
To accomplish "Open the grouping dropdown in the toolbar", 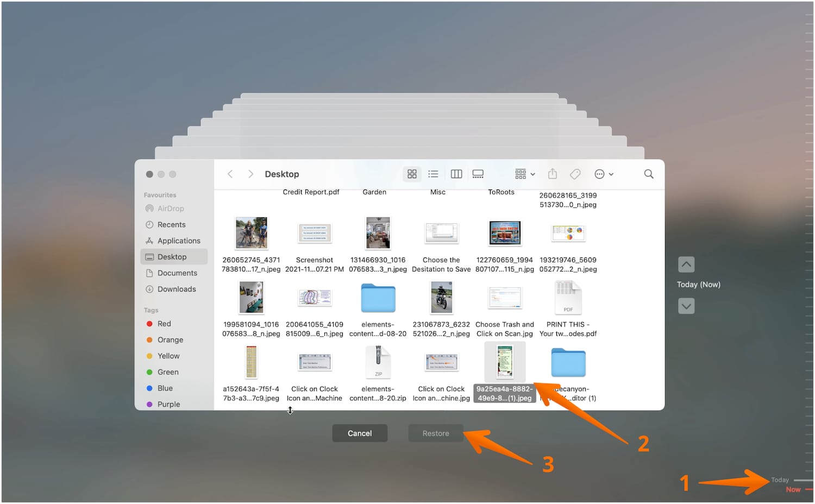I will coord(523,174).
